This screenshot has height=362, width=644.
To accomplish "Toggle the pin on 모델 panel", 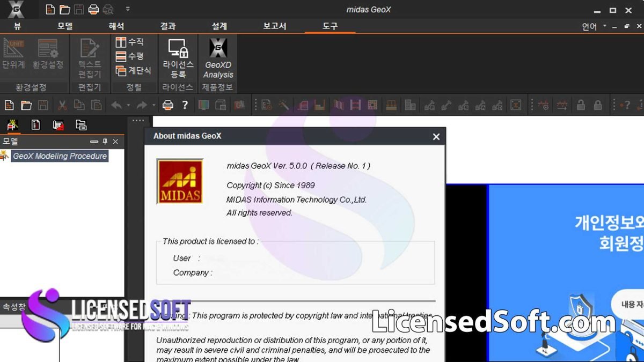I will [105, 142].
